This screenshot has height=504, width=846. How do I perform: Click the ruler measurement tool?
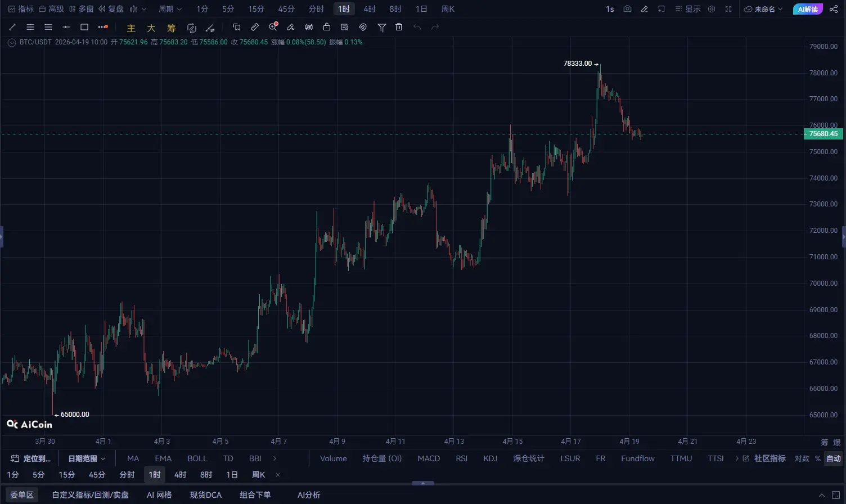[x=255, y=27]
